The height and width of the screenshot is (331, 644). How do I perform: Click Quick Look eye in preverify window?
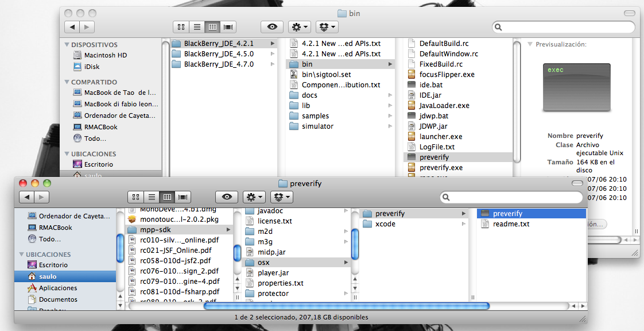(227, 197)
